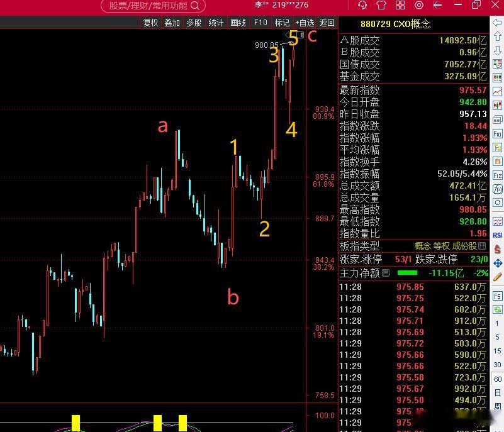
Task: Open the colored quote table icon
Action: [x=497, y=78]
